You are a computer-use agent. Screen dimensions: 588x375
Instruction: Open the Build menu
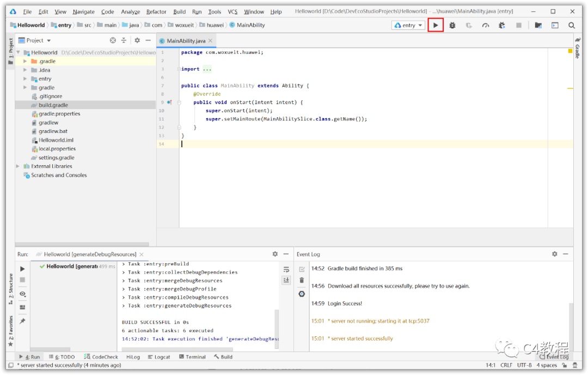click(x=179, y=11)
